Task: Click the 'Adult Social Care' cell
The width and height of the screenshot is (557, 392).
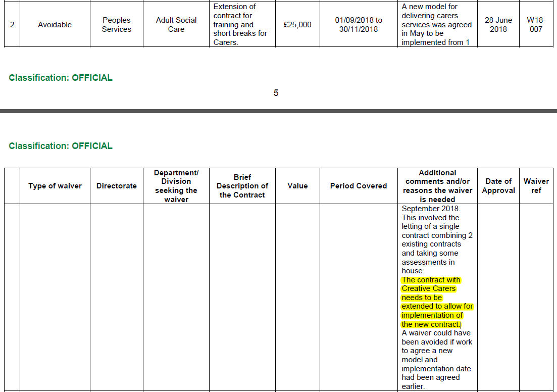Action: (x=176, y=25)
